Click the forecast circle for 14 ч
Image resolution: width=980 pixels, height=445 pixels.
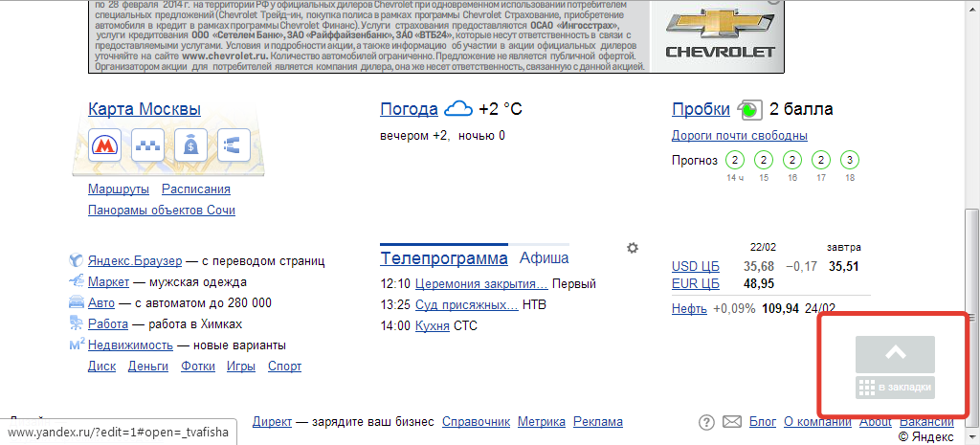(735, 161)
